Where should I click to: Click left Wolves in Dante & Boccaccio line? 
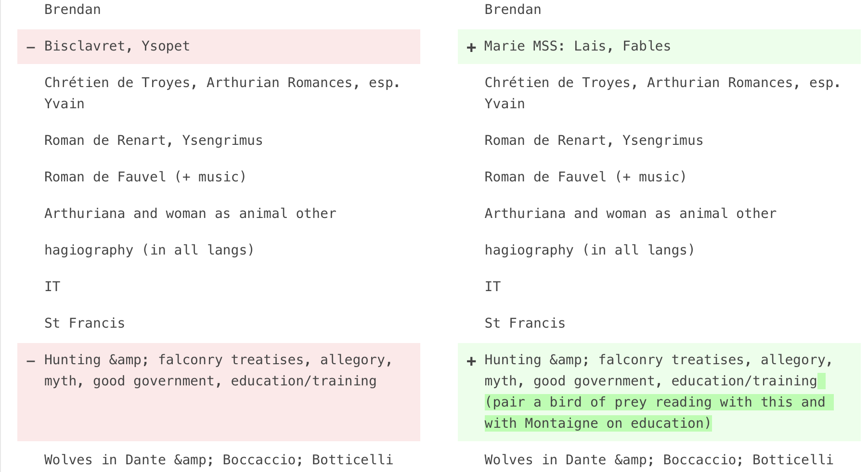pos(219,460)
